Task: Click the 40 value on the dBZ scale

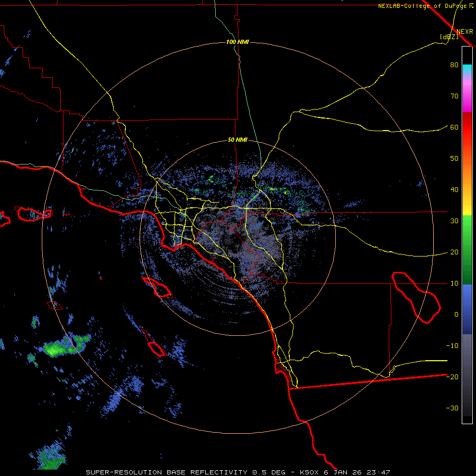Action: coord(454,190)
